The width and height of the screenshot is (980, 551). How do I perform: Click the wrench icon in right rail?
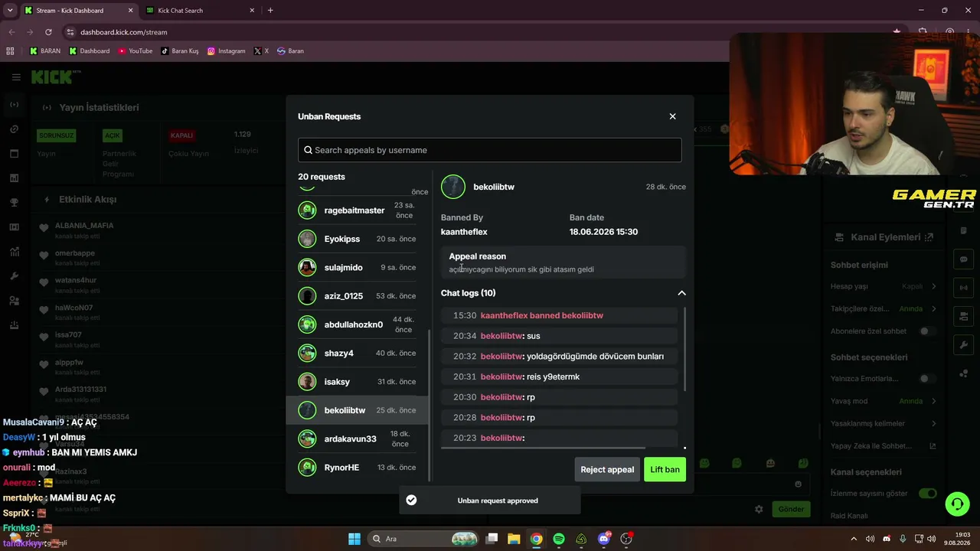(964, 345)
